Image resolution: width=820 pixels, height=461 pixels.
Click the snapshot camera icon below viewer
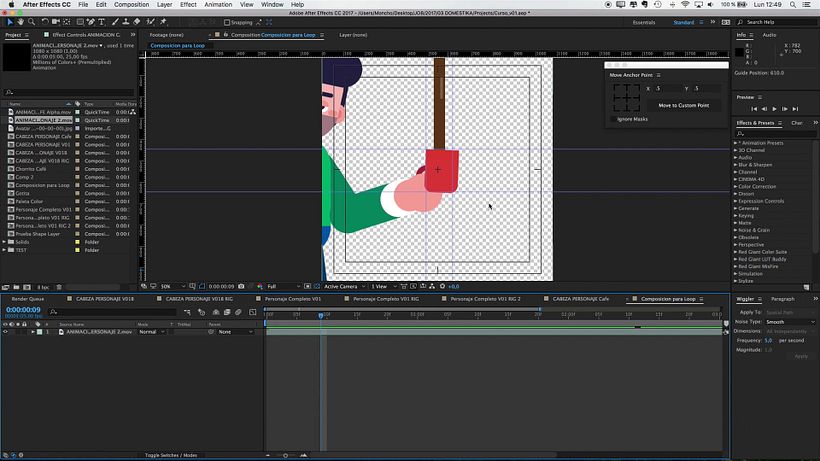click(241, 286)
